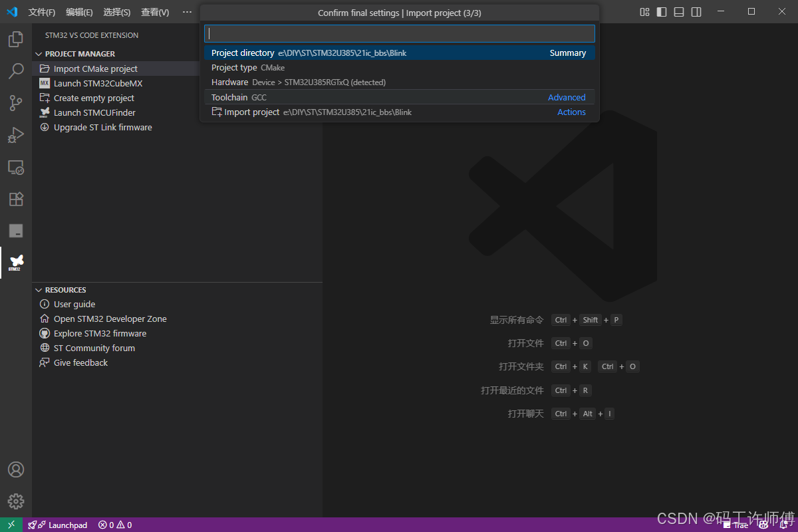Select the Import project action row
Viewport: 798px width, 532px height.
(x=400, y=112)
